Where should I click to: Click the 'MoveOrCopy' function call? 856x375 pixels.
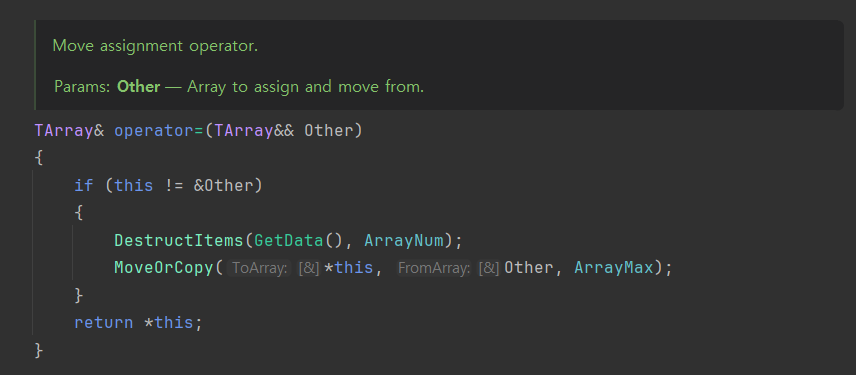point(164,267)
